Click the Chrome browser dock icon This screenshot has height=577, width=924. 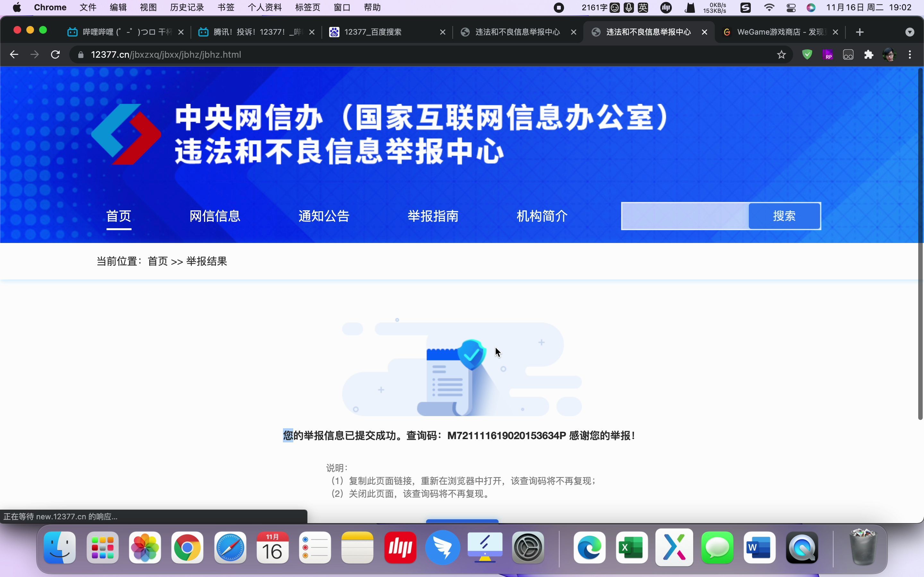pos(188,548)
